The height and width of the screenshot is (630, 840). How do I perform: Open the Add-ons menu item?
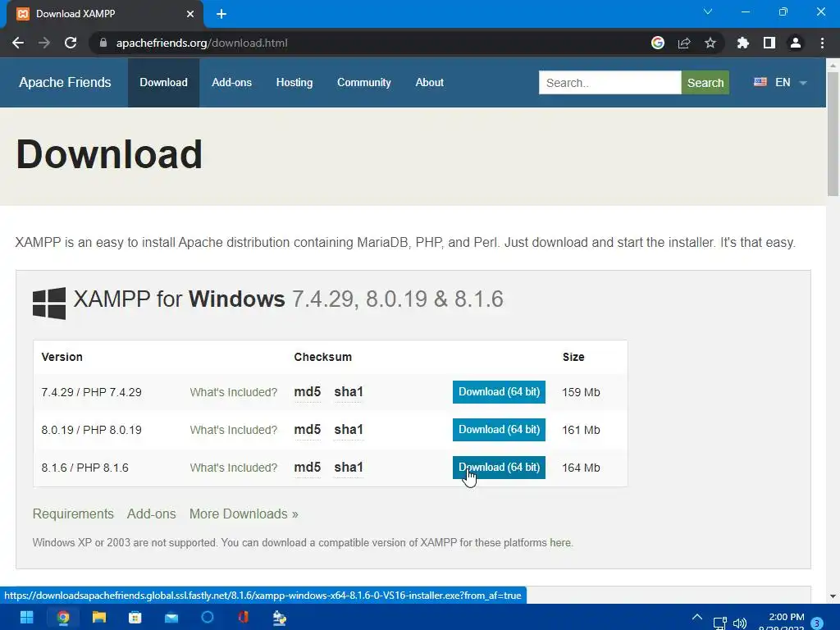pyautogui.click(x=231, y=83)
